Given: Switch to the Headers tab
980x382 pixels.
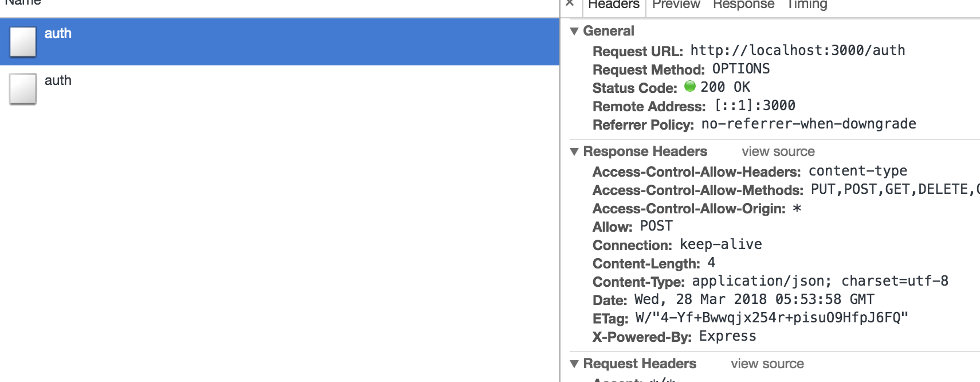Looking at the screenshot, I should (613, 5).
